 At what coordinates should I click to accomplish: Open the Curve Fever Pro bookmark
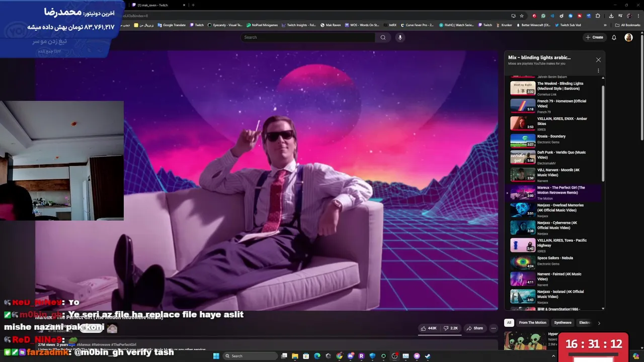417,25
